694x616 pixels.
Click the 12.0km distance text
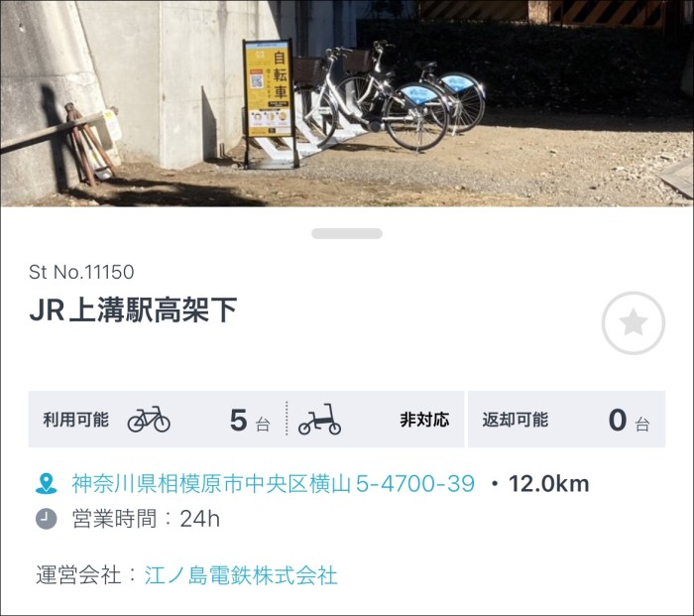(x=549, y=484)
